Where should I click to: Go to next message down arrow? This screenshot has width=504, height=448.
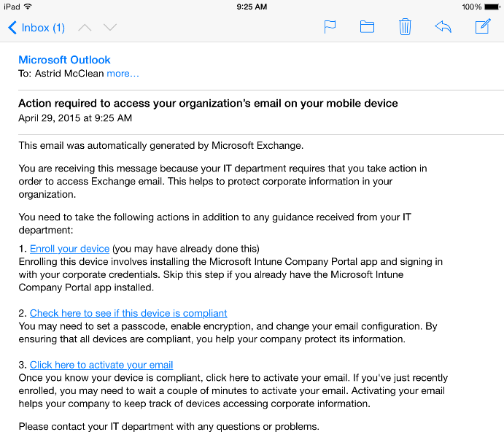point(109,28)
